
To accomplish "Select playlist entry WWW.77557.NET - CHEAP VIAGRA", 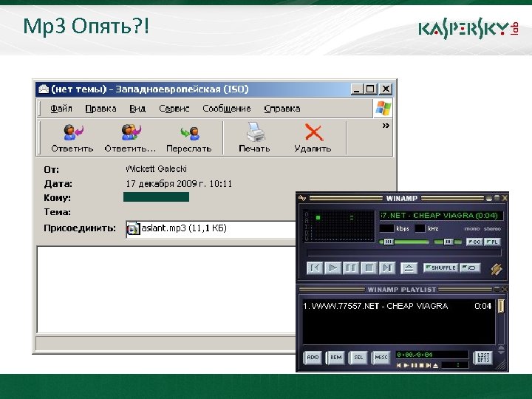I will point(397,306).
